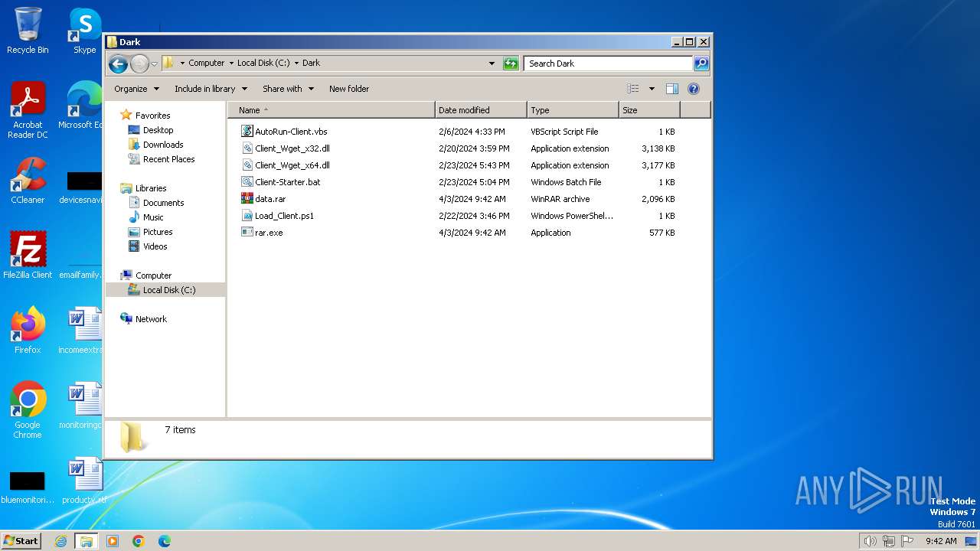Image resolution: width=980 pixels, height=551 pixels.
Task: Click the Search Dark input field
Action: coord(609,64)
